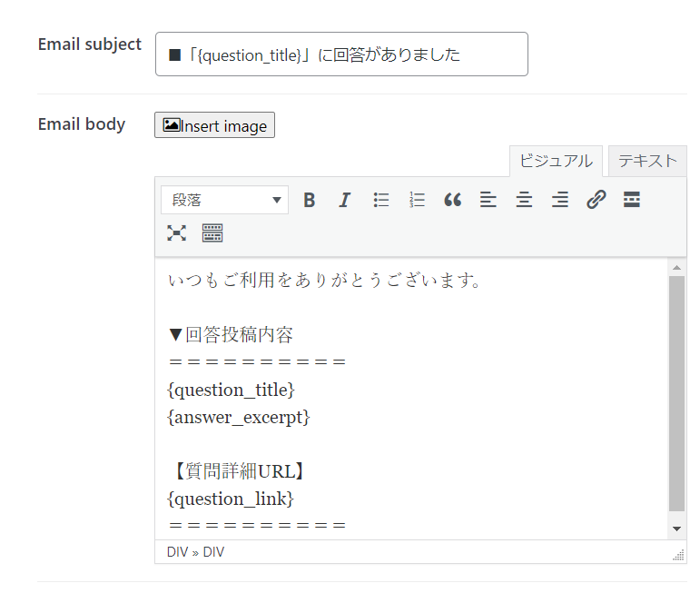This screenshot has height=593, width=700.
Task: Insert a Read More tag
Action: pos(632,200)
